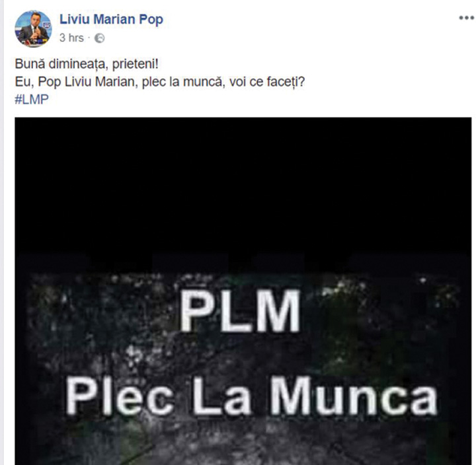This screenshot has width=476, height=465.
Task: Click the plec la muncă phrase in the post
Action: [182, 82]
